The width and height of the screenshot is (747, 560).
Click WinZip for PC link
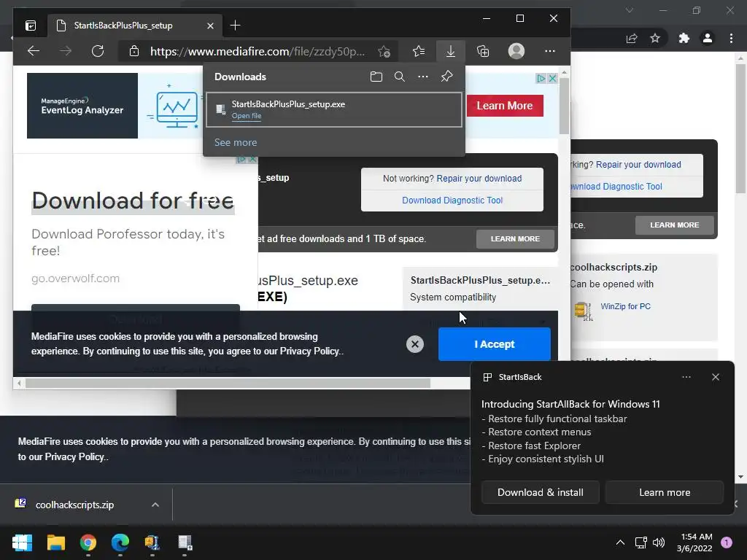[625, 306]
